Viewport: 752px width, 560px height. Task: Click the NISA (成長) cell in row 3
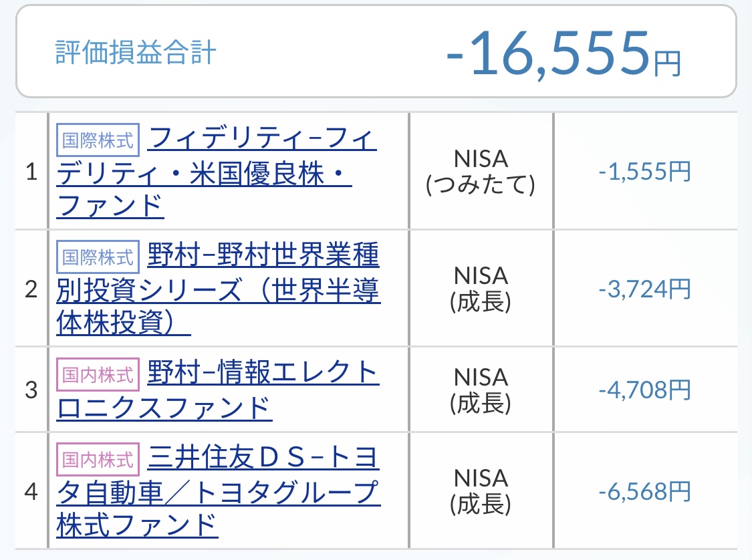click(x=481, y=390)
